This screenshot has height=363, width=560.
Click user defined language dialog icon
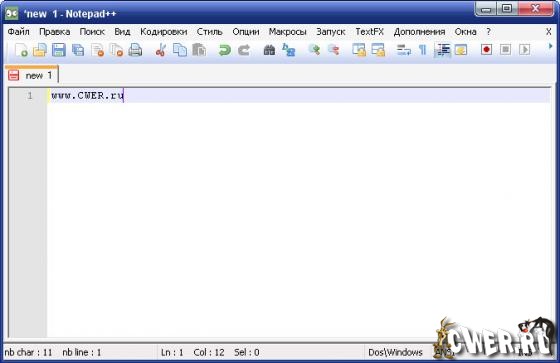click(x=461, y=50)
